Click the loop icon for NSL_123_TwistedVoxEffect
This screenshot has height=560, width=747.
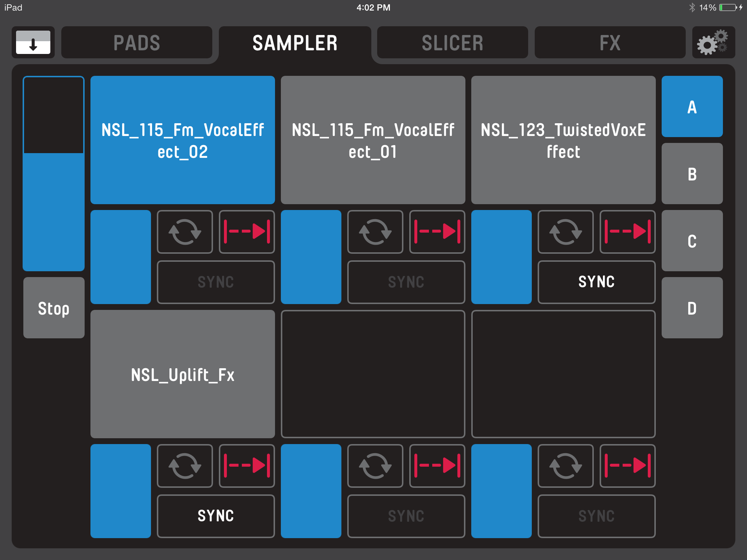(565, 232)
